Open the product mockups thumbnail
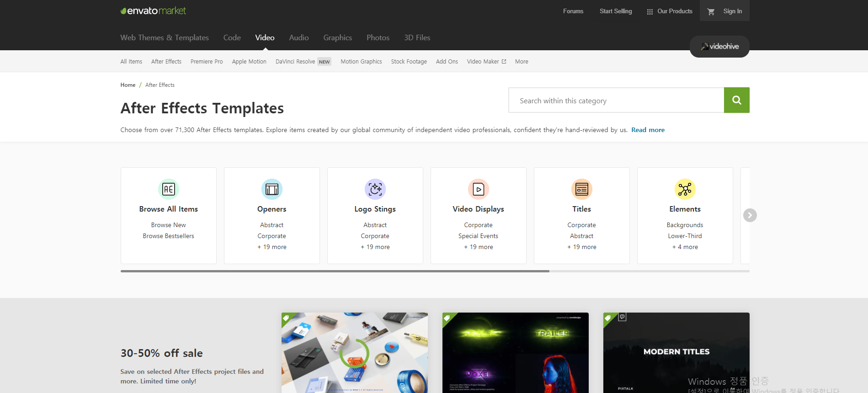Image resolution: width=868 pixels, height=393 pixels. pyautogui.click(x=355, y=353)
